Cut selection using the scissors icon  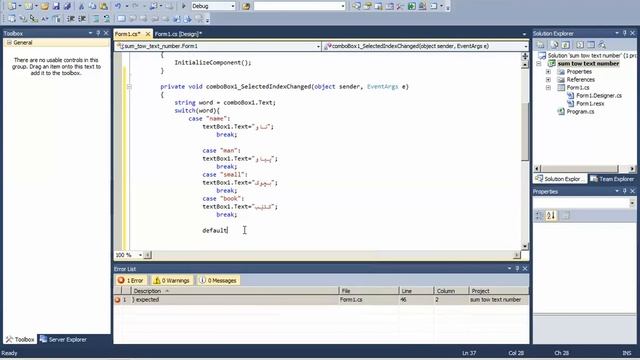[x=81, y=6]
